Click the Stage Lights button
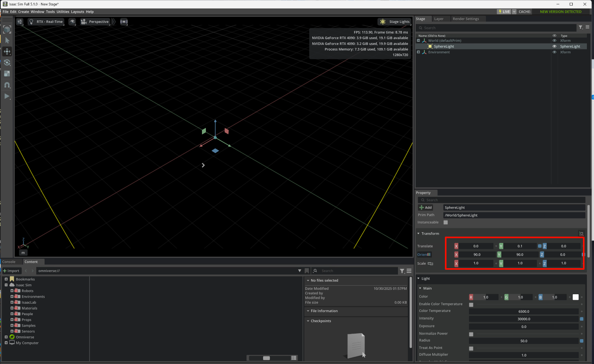 (x=394, y=22)
